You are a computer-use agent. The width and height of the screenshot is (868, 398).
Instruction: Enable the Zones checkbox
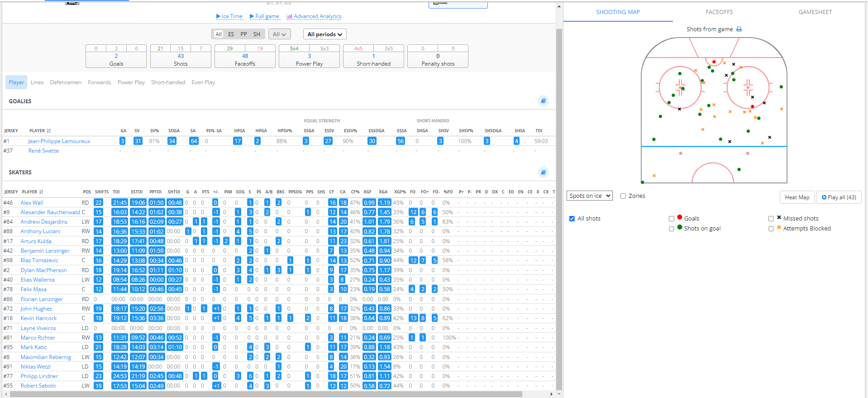tap(623, 196)
